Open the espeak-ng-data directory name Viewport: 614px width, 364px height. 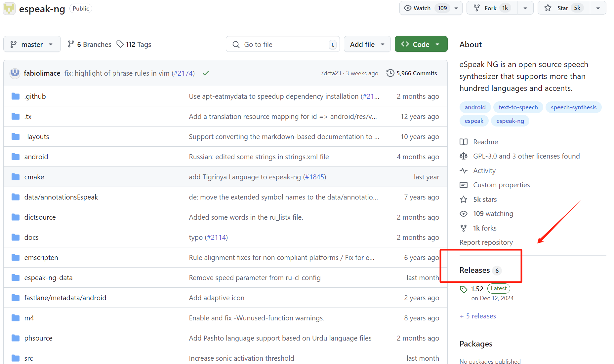coord(48,277)
